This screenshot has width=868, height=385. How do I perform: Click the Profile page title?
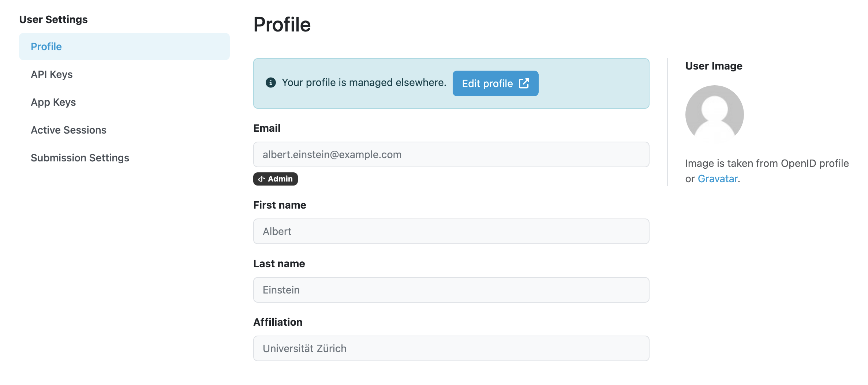point(282,25)
